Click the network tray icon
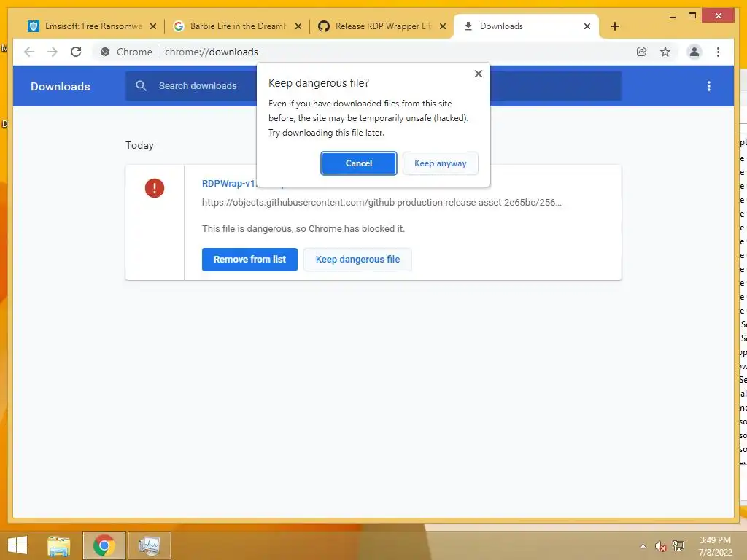This screenshot has width=747, height=560. tap(678, 545)
